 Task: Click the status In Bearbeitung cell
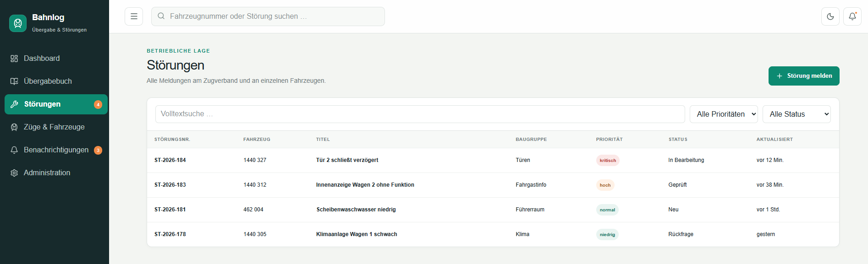[x=686, y=160]
